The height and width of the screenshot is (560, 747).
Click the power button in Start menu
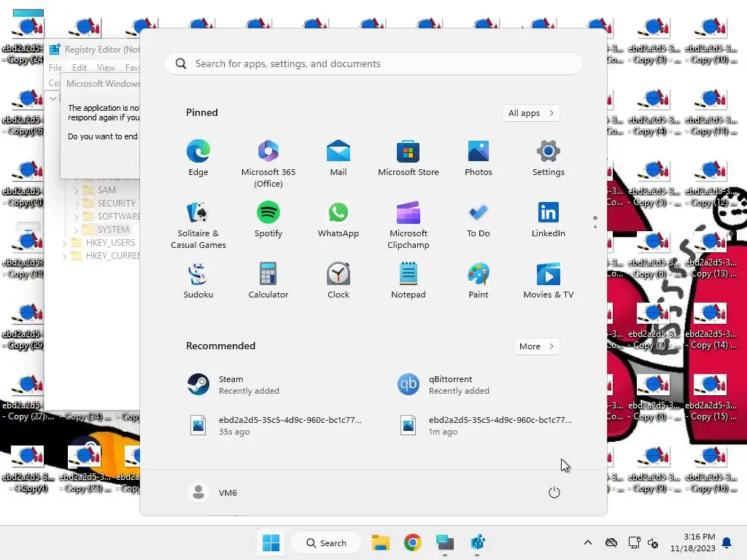pos(554,492)
